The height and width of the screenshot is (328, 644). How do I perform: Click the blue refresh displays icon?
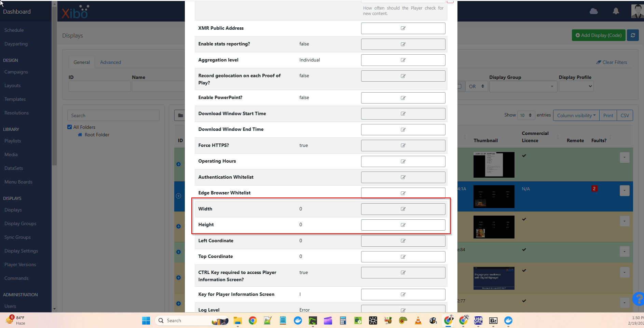click(x=633, y=35)
